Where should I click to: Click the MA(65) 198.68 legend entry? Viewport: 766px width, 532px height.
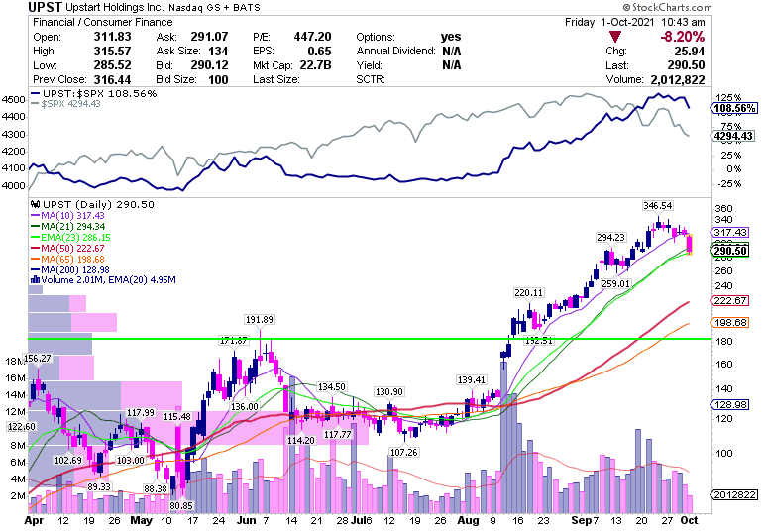[68, 259]
